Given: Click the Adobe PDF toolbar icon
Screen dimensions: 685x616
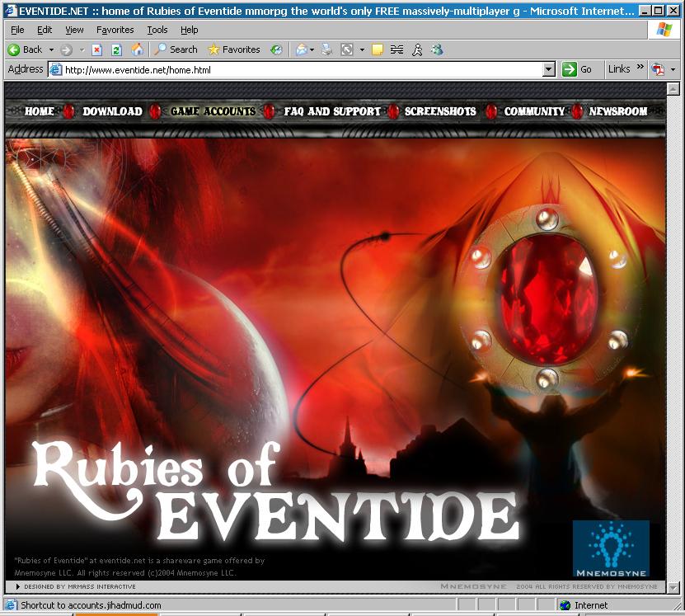Looking at the screenshot, I should tap(658, 69).
